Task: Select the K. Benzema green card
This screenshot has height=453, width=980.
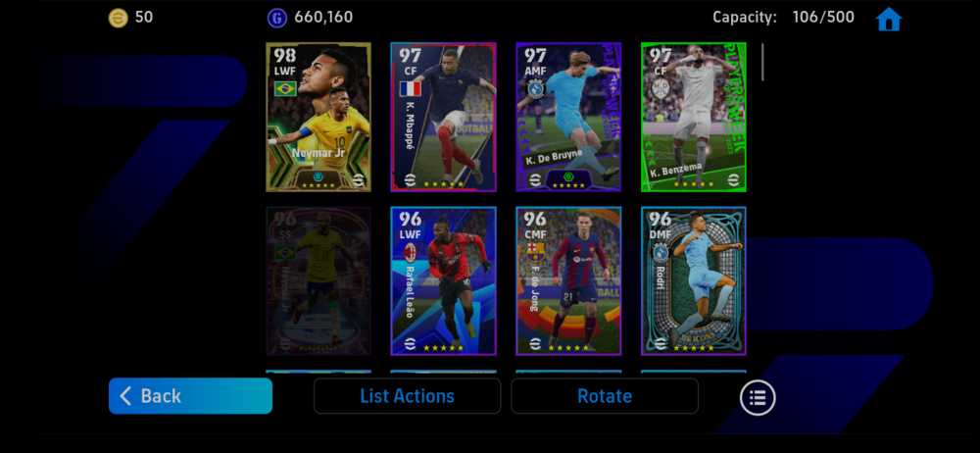Action: tap(694, 117)
